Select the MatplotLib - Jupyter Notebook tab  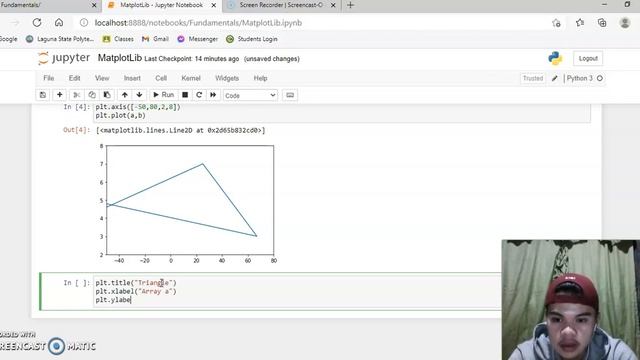tap(161, 5)
